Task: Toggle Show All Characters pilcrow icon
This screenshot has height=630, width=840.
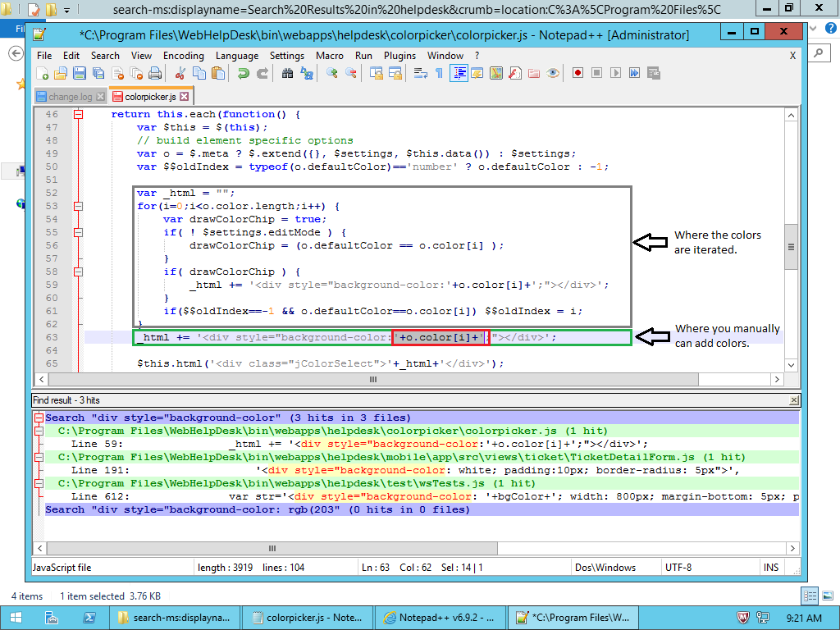Action: (x=440, y=73)
